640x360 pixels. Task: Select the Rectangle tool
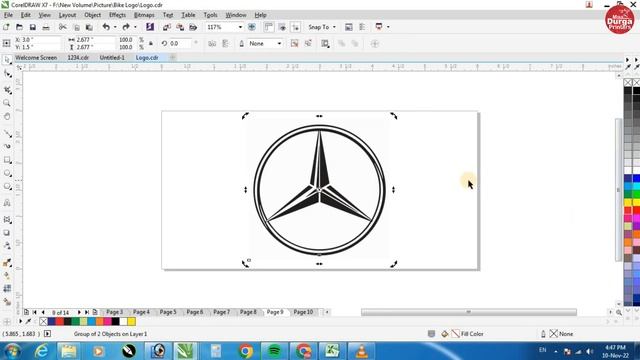[7, 160]
